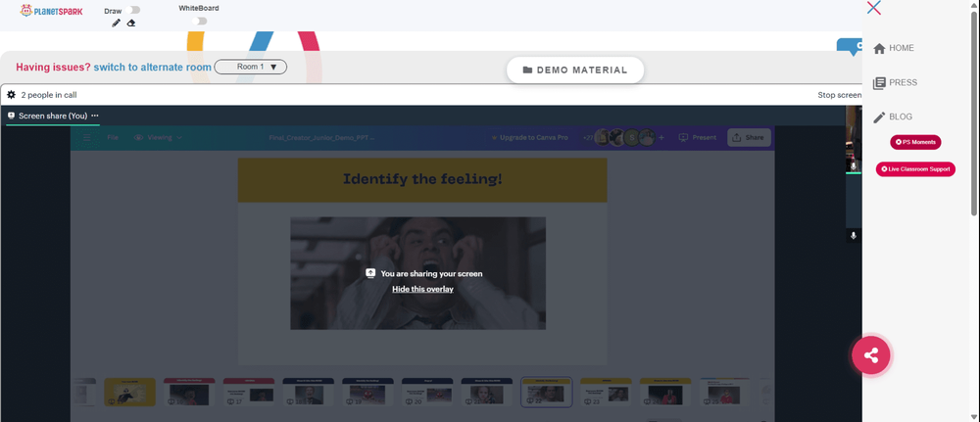Click Stop screen sharing button
The image size is (980, 422).
tap(840, 95)
